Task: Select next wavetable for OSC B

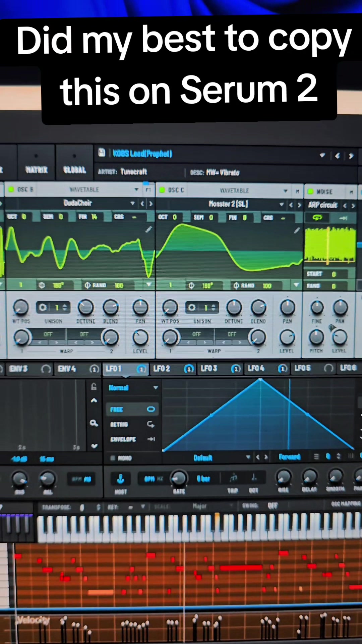Action: click(x=151, y=204)
